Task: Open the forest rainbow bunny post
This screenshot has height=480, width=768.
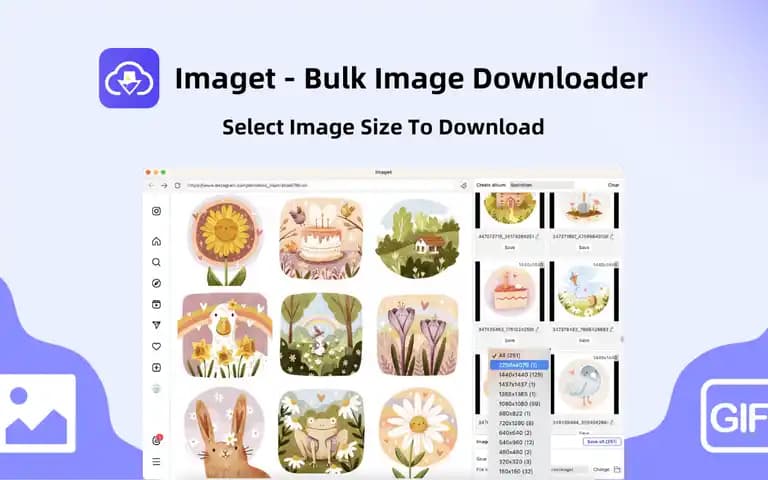Action: [321, 335]
